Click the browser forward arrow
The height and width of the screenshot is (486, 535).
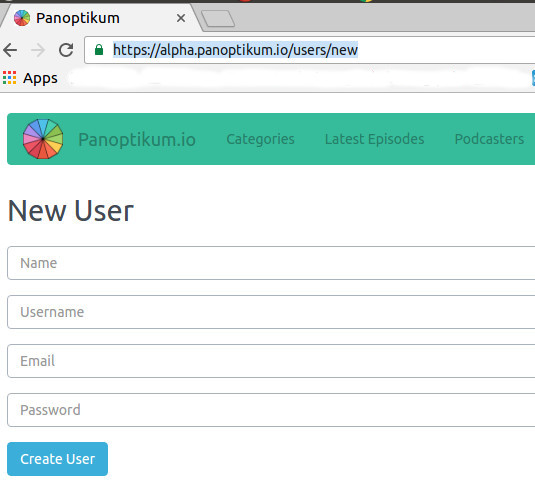coord(38,50)
